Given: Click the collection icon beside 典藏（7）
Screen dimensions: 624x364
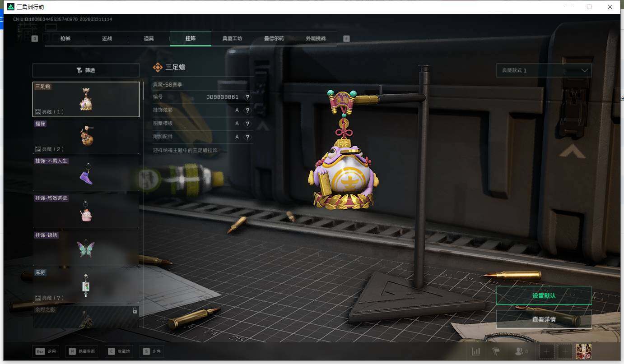Looking at the screenshot, I should pos(38,298).
